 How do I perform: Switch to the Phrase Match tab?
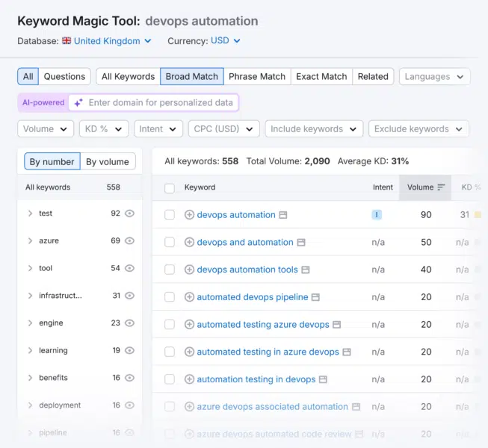(257, 76)
